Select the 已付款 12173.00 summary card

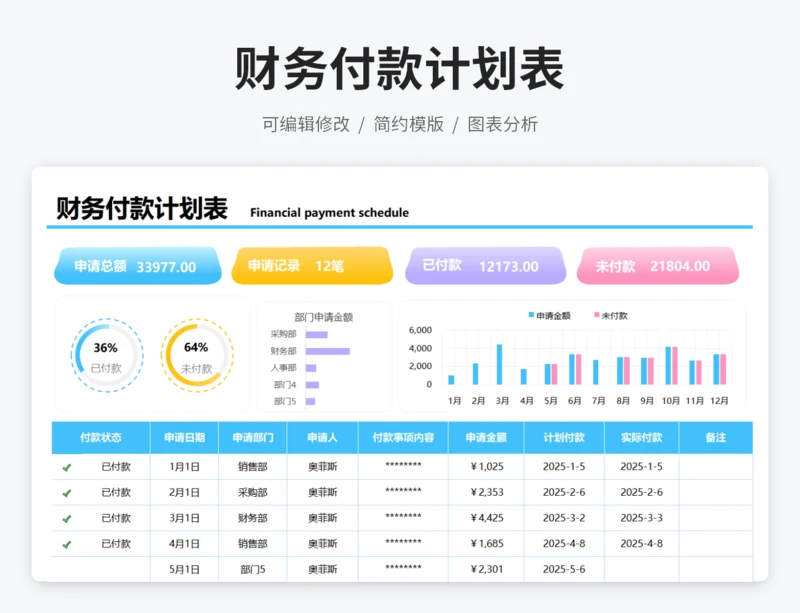point(486,265)
